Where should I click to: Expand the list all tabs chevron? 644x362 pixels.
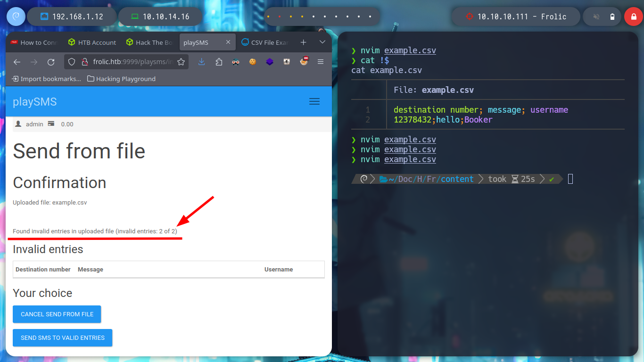pyautogui.click(x=322, y=42)
